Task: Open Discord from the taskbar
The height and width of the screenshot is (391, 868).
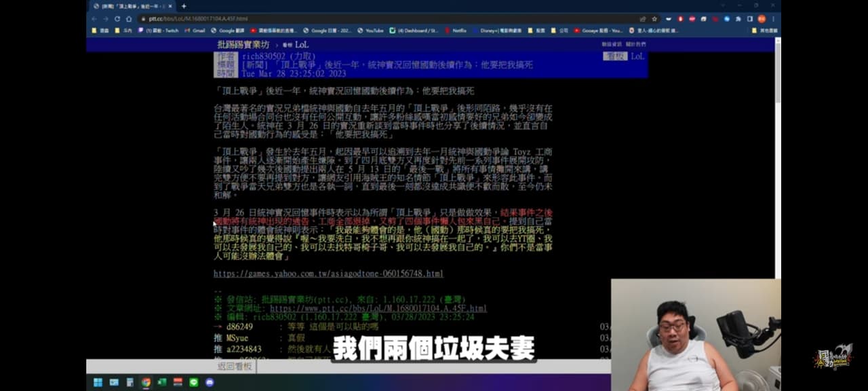Action: [210, 382]
